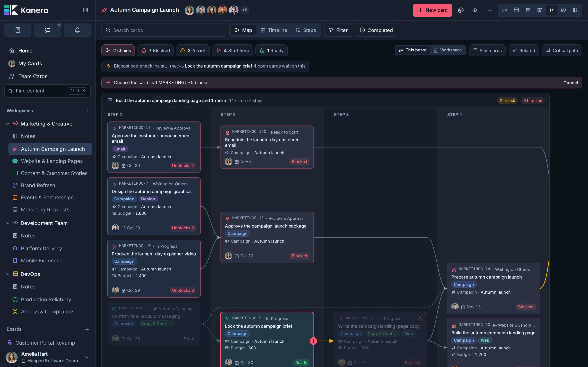Image resolution: width=588 pixels, height=367 pixels.
Task: Filter by the 7 Blocked chip
Action: pos(155,50)
